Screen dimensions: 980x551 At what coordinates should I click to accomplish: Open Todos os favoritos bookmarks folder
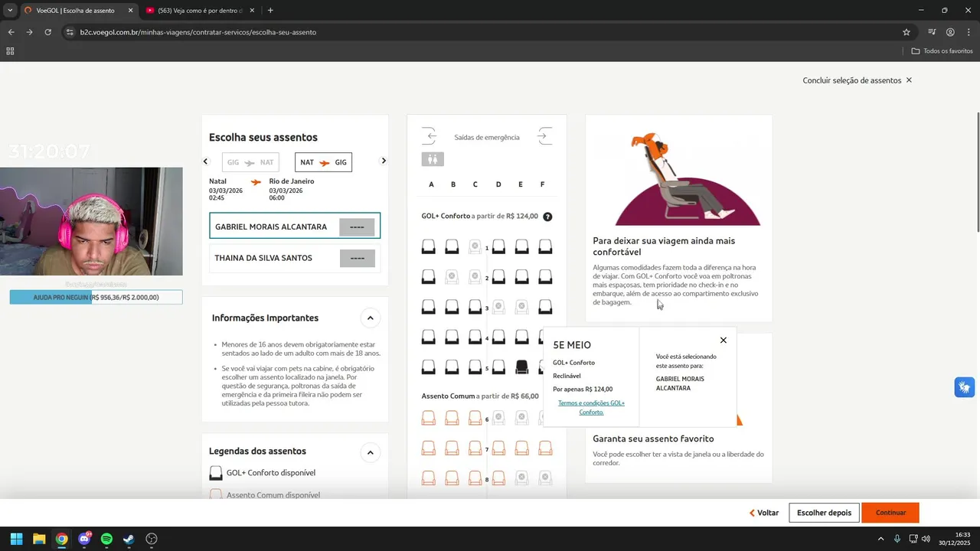[942, 51]
